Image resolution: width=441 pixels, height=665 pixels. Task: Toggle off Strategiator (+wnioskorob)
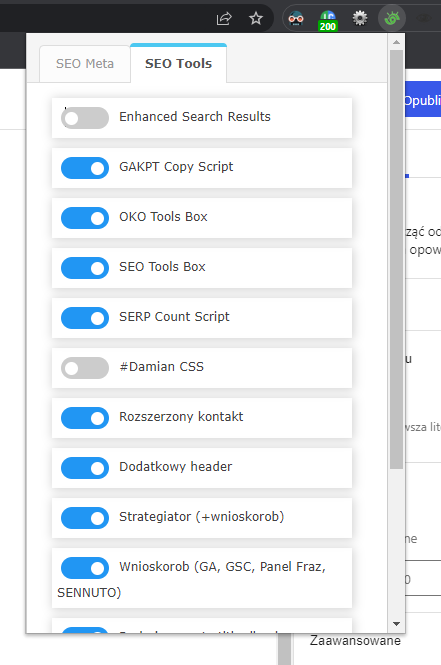[85, 518]
